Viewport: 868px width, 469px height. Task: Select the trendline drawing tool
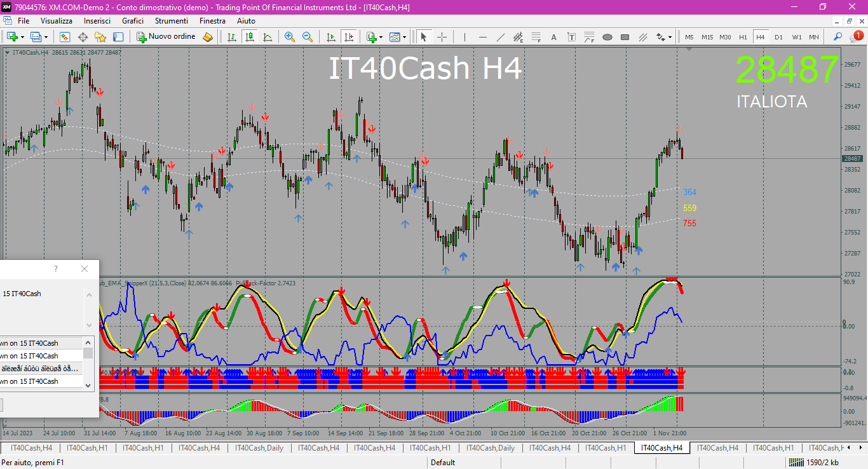[500, 37]
